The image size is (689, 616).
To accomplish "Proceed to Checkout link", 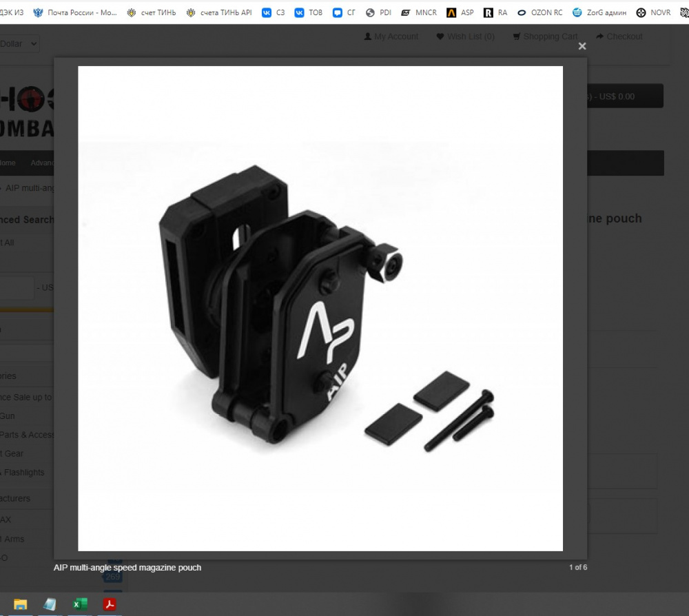I will click(x=619, y=37).
